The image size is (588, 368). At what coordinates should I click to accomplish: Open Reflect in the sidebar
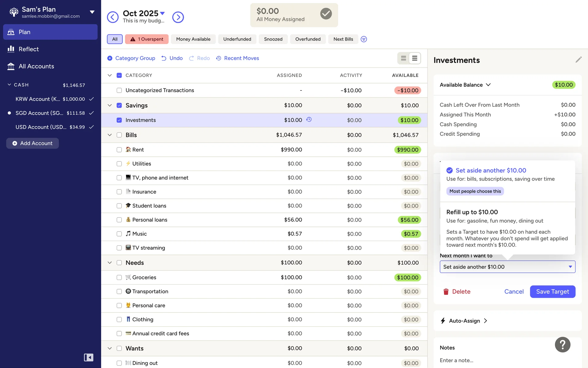28,49
